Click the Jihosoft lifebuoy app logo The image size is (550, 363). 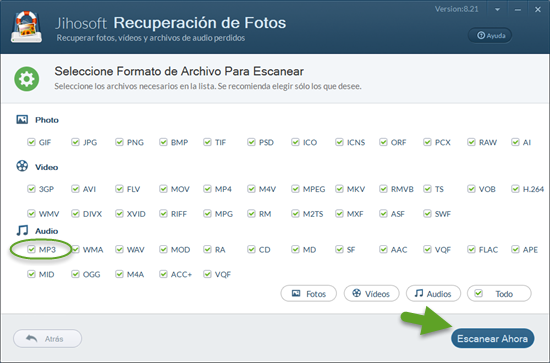[x=27, y=27]
